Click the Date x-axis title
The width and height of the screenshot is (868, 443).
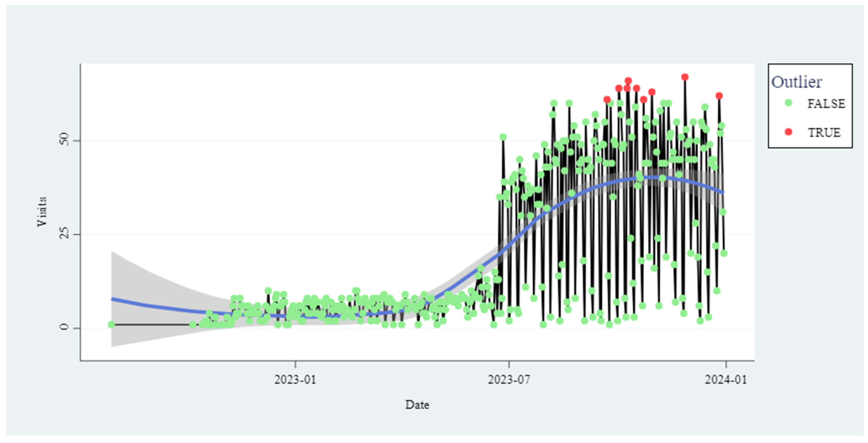click(x=417, y=405)
